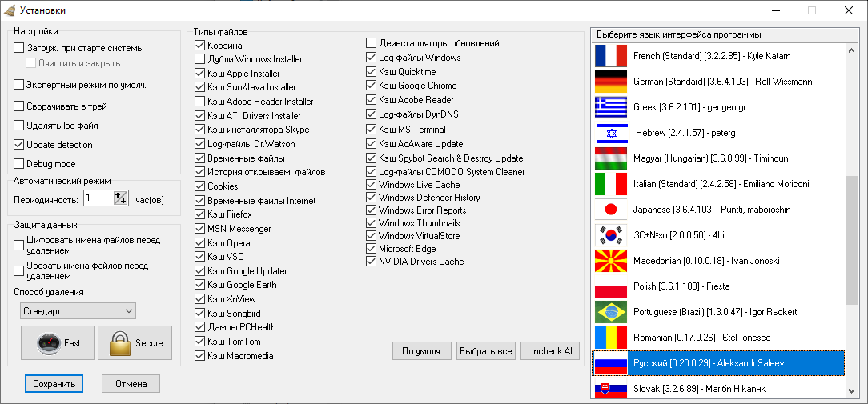Click Выбрать все button
868x404 pixels.
pos(486,351)
